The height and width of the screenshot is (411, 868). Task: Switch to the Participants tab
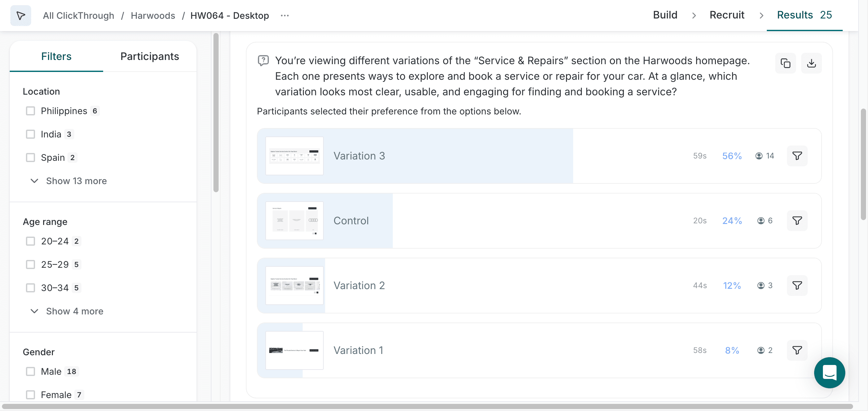(x=150, y=56)
